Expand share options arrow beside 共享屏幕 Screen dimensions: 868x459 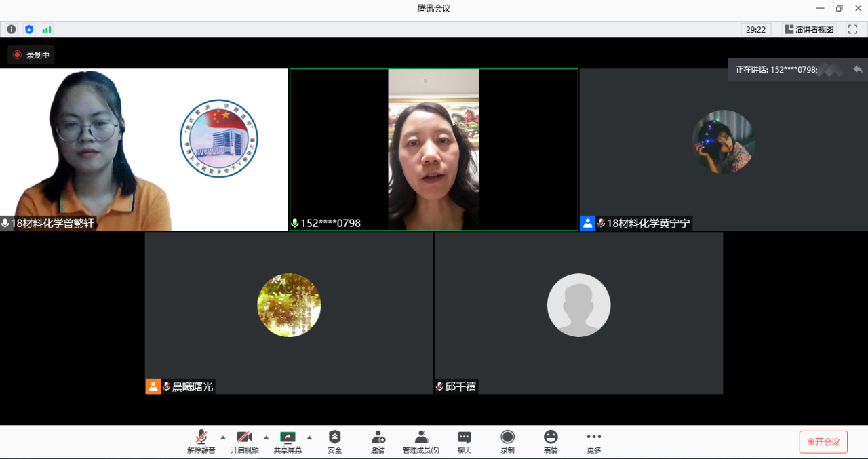pos(309,437)
